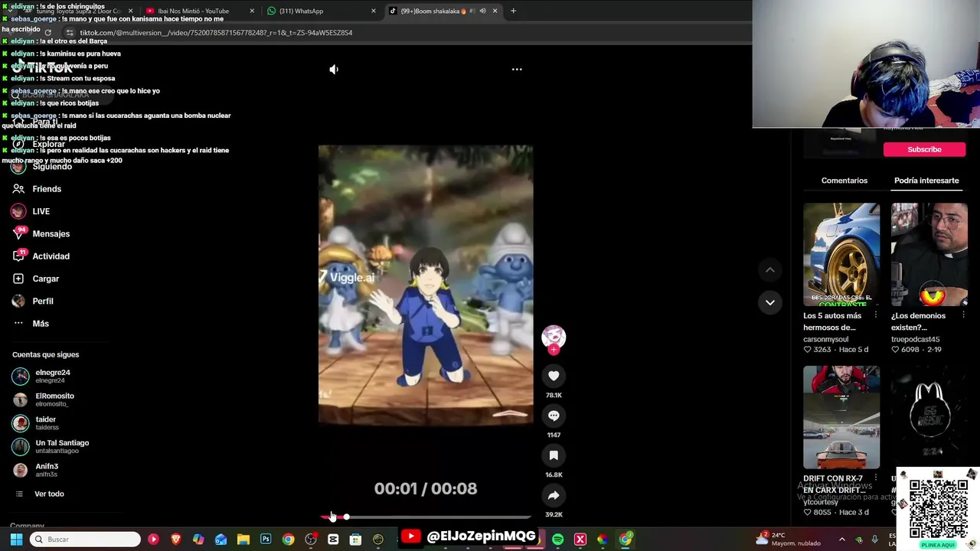
Task: Click the microphone system tray icon
Action: pyautogui.click(x=874, y=540)
